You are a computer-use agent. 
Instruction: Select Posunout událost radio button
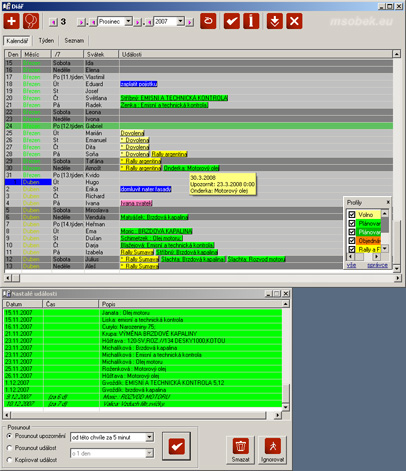coord(10,448)
